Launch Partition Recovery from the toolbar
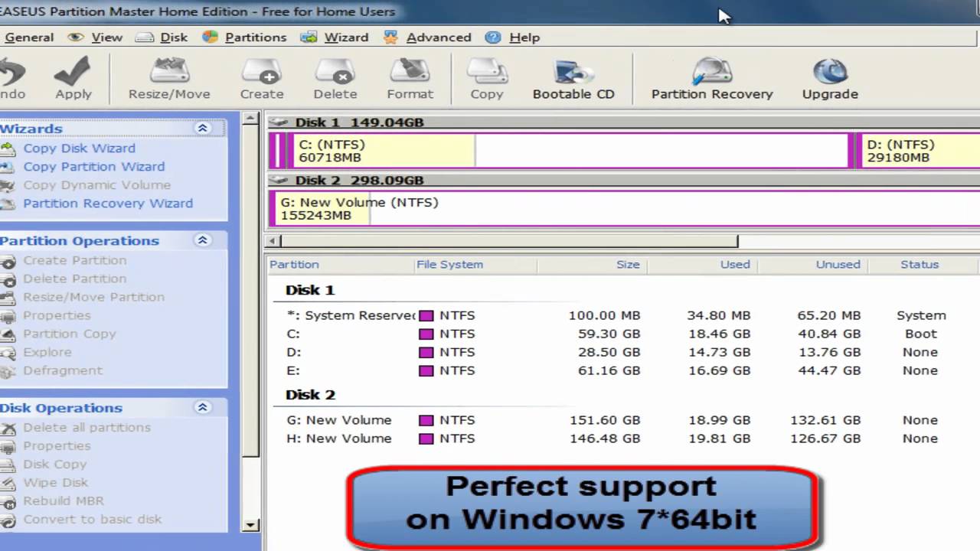 coord(712,79)
